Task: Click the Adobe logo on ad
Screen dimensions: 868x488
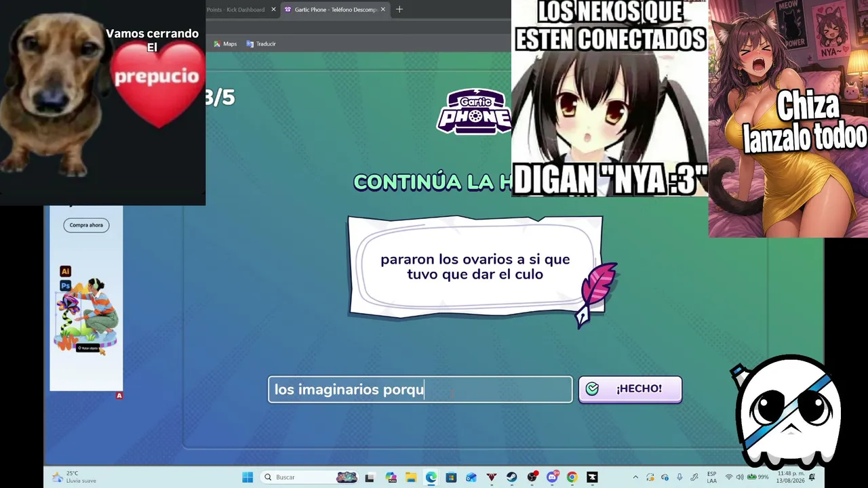Action: point(119,395)
